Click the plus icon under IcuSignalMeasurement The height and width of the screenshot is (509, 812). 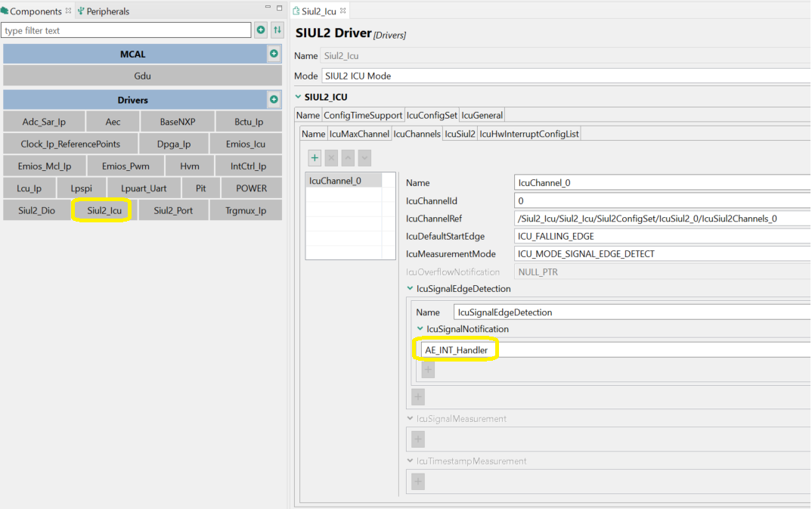(418, 439)
